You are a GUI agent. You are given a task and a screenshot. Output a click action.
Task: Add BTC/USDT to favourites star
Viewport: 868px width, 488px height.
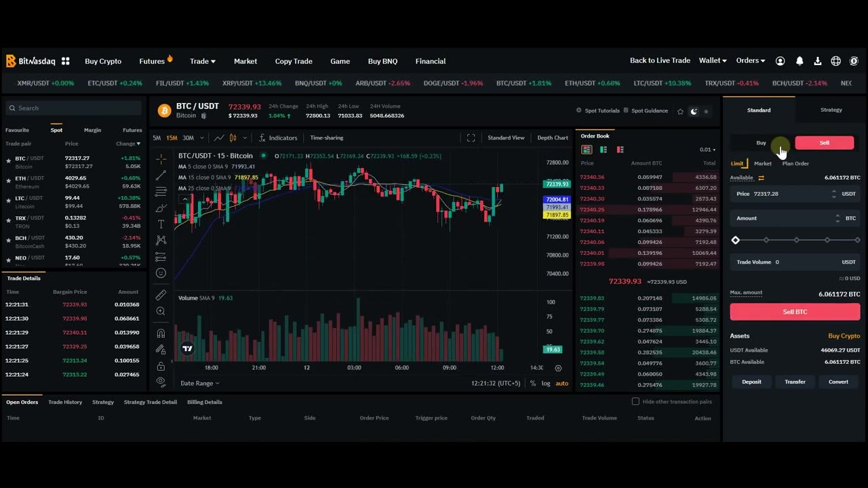tap(680, 111)
